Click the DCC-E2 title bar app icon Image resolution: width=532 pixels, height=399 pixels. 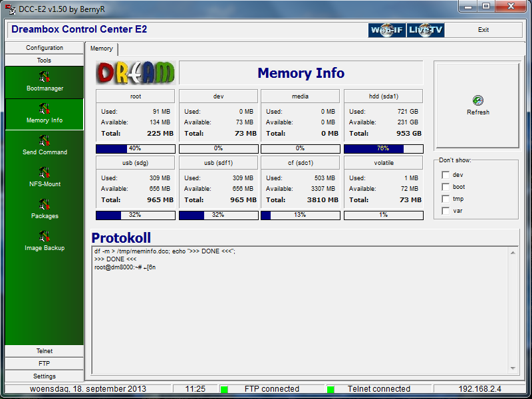point(10,9)
